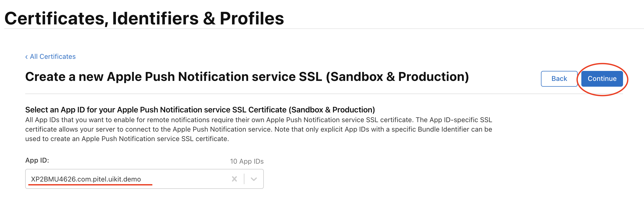Select the XP2BMU4626.com.pitel.uikit.demo value text
644x197 pixels.
pos(86,179)
